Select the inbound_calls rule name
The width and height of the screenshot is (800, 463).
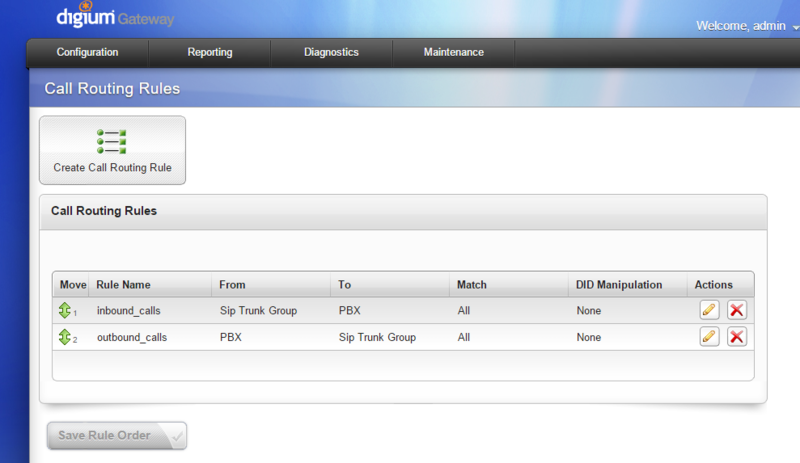(128, 311)
